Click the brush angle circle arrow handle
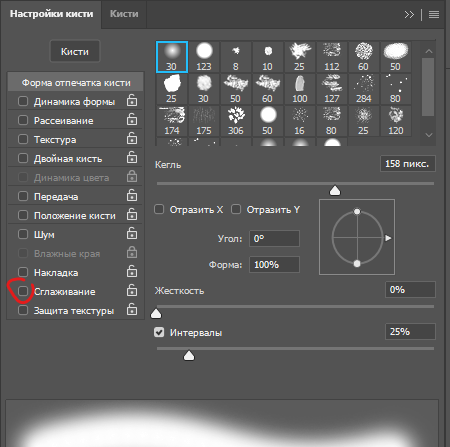Viewport: 450px width, 447px height. [388, 238]
